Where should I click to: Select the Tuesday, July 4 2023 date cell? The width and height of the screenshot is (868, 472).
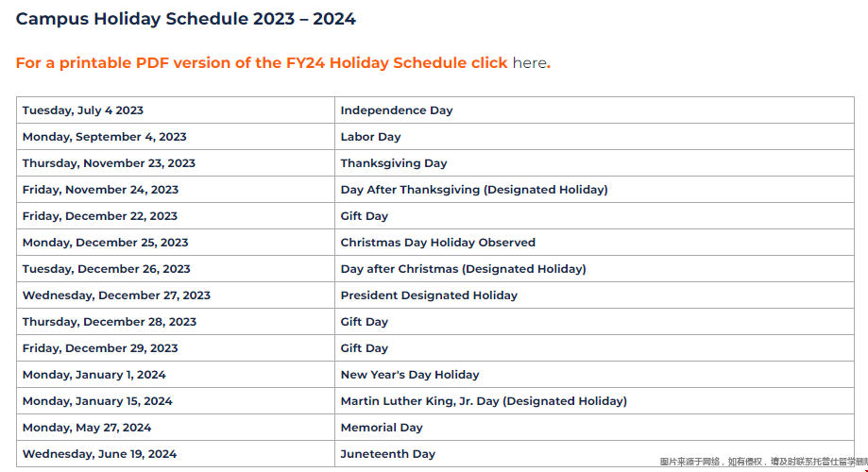pos(83,110)
